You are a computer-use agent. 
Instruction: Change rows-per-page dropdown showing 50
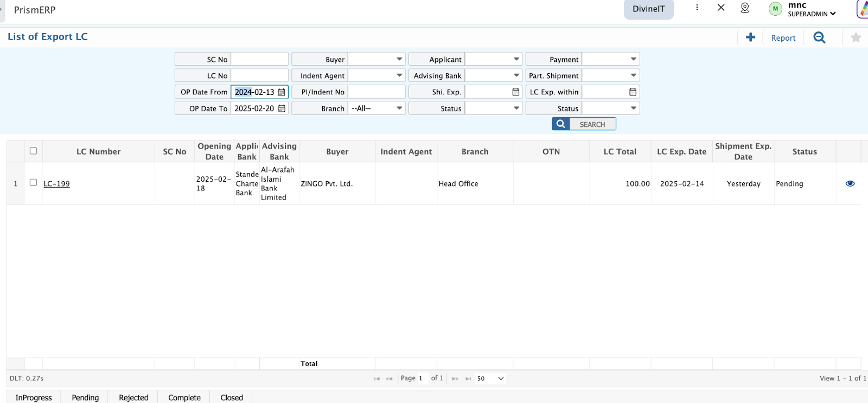click(490, 379)
